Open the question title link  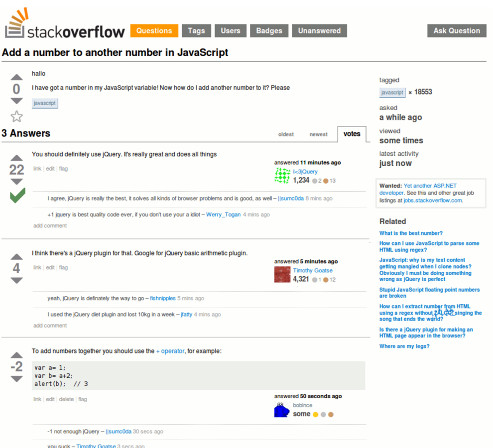(x=115, y=52)
